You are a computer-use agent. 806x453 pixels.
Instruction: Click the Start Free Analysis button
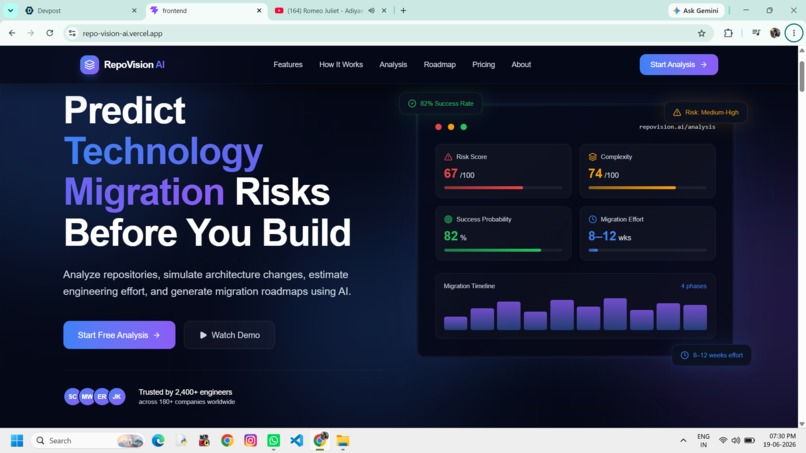click(119, 335)
